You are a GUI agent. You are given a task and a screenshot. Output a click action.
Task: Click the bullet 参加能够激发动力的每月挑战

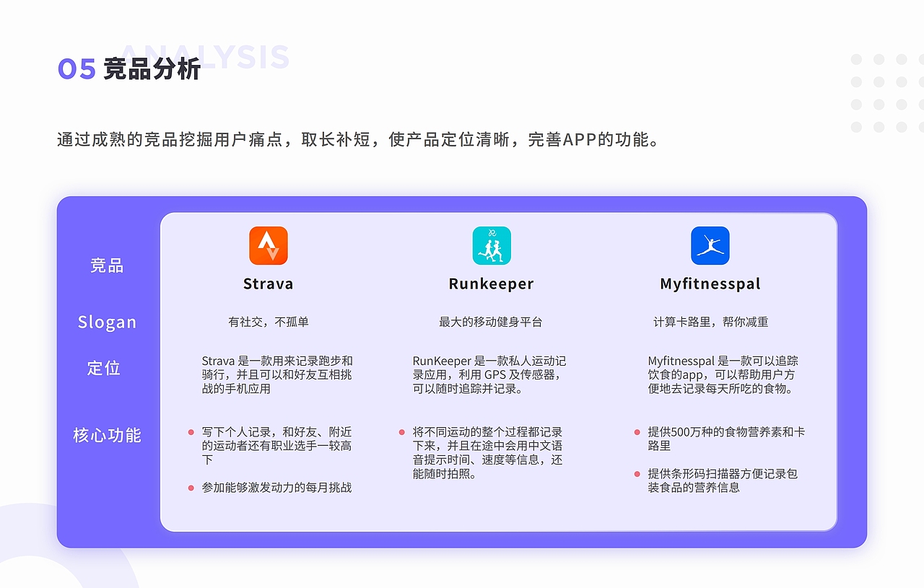[276, 488]
